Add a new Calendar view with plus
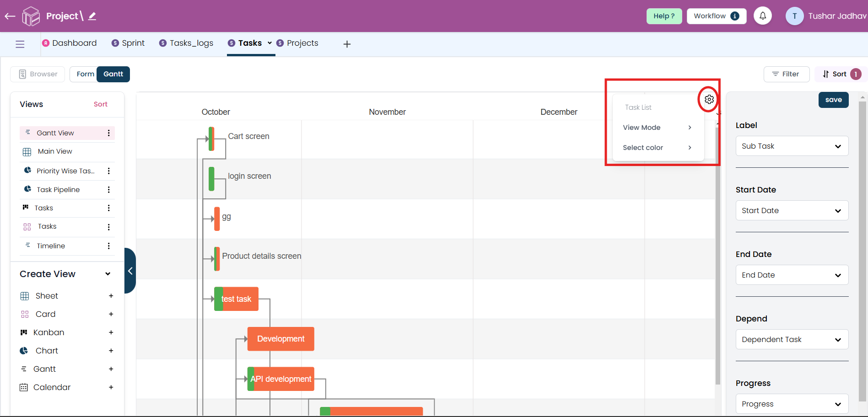Image resolution: width=868 pixels, height=417 pixels. pos(111,387)
